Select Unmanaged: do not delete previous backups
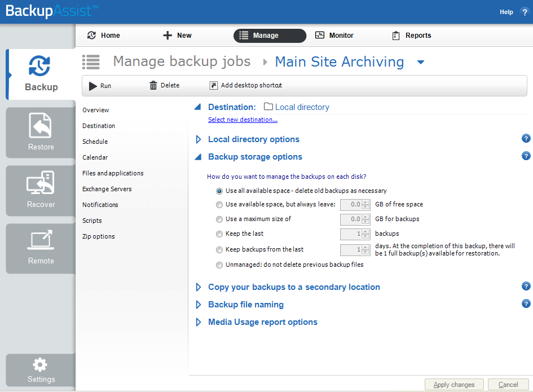This screenshot has height=392, width=533. [x=219, y=264]
